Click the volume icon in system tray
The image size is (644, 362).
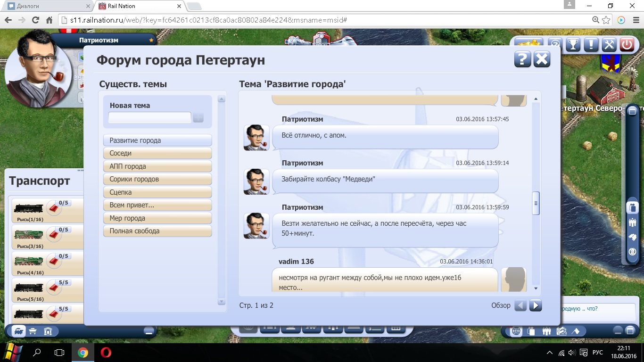572,353
